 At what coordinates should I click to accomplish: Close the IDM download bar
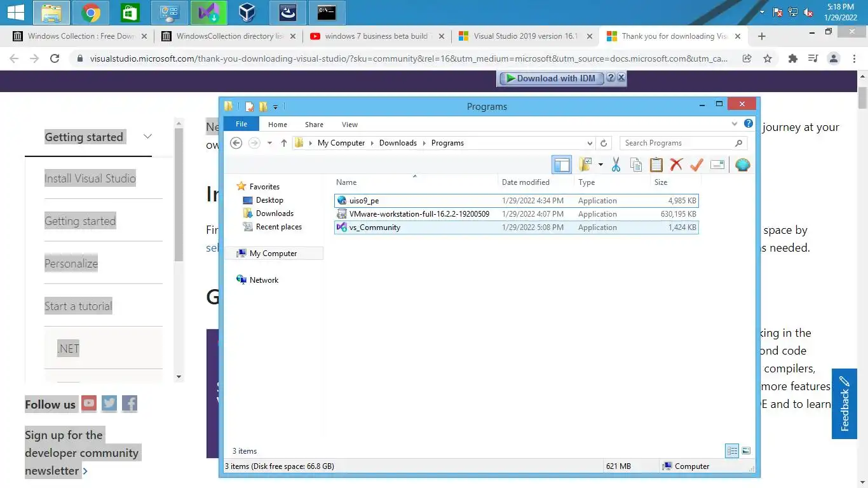(621, 78)
